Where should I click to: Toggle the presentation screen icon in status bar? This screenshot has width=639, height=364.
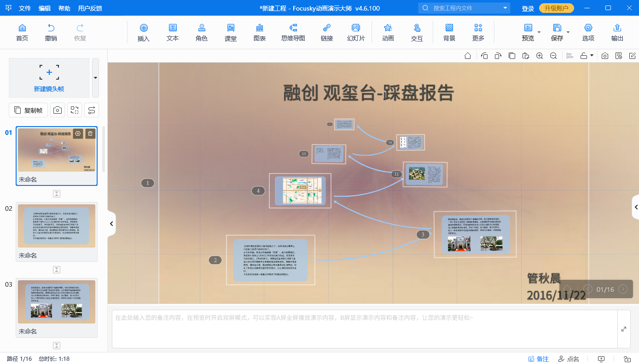pos(601,359)
